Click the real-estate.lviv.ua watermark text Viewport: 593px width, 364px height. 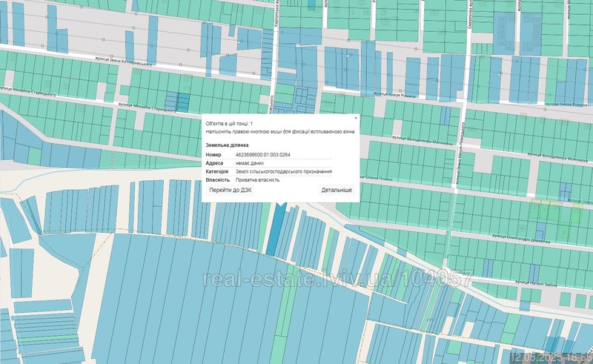tap(337, 279)
